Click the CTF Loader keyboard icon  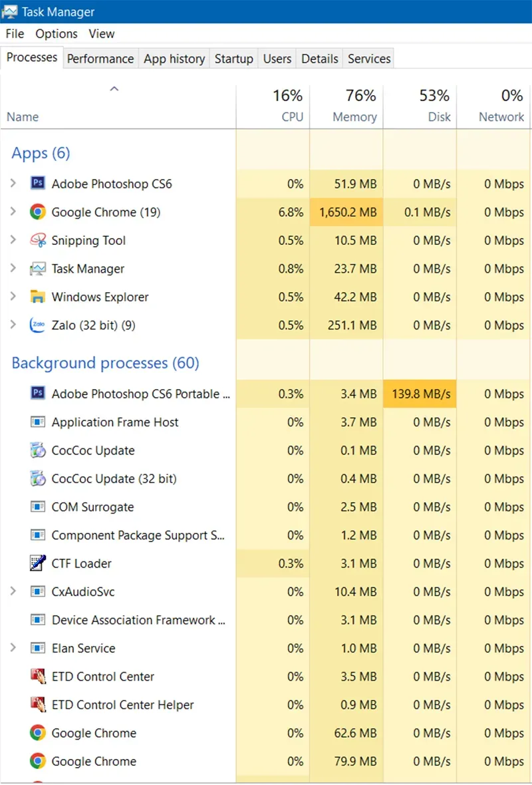38,563
